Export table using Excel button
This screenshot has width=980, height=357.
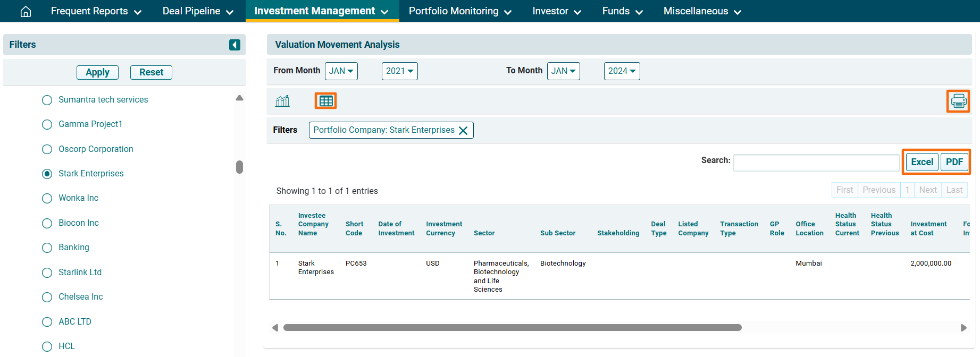click(x=922, y=162)
